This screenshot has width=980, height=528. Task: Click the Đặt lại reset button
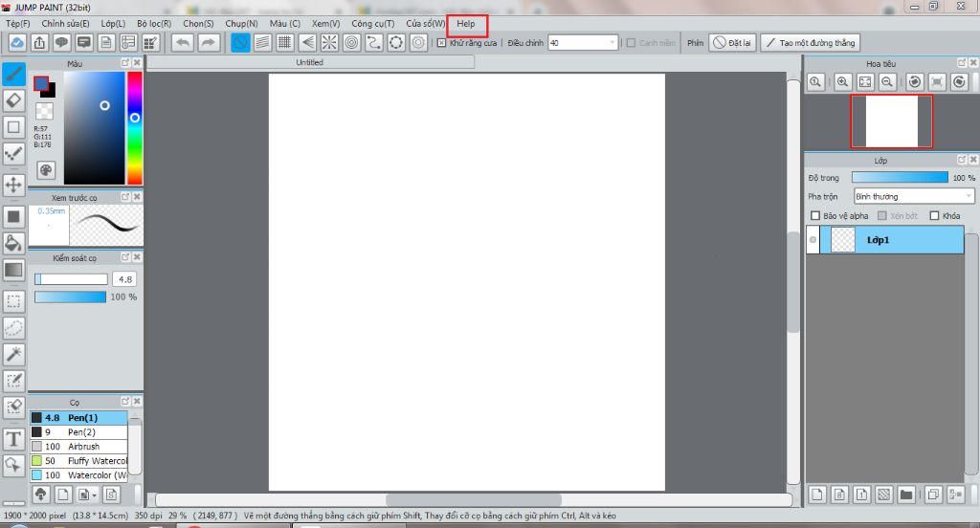tap(732, 42)
